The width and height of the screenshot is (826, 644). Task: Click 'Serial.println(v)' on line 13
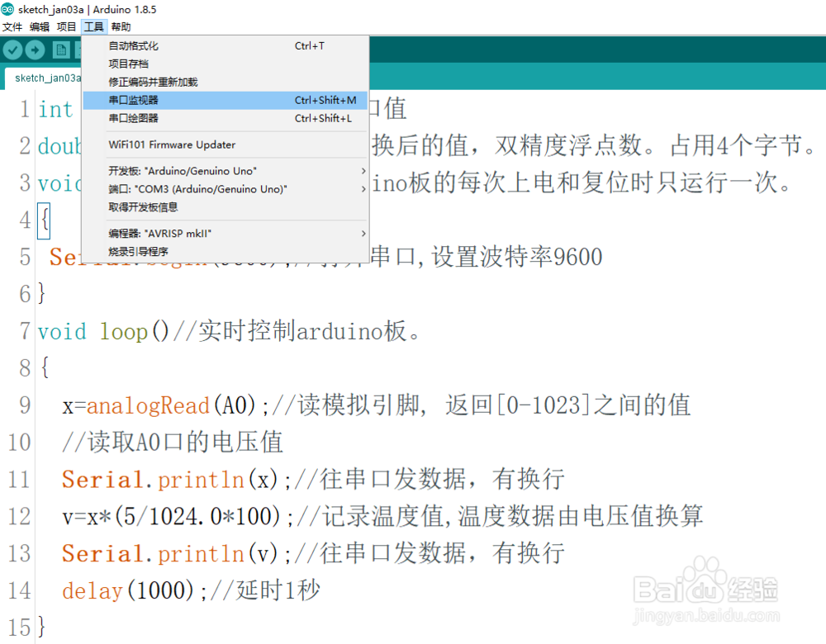(169, 553)
